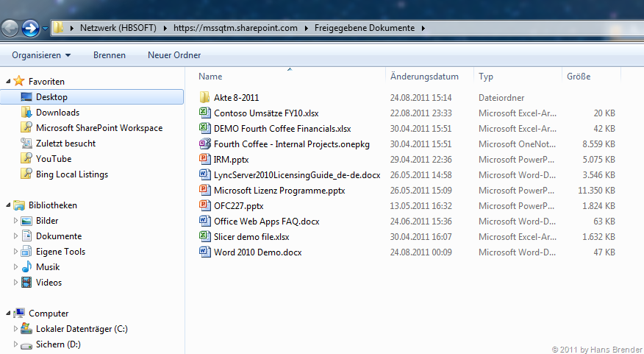This screenshot has width=644, height=354.
Task: Collapse the Favoriten section
Action: coord(7,82)
